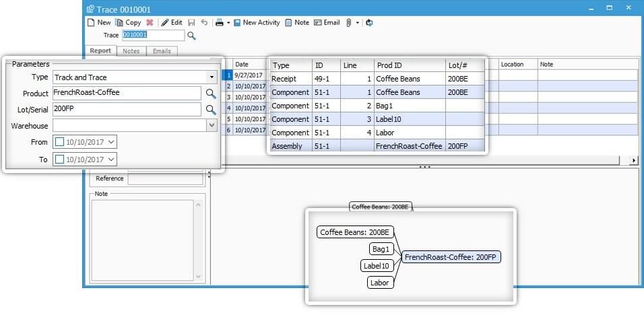The width and height of the screenshot is (644, 313).
Task: Click the Product lookup magnifier icon
Action: 211,94
